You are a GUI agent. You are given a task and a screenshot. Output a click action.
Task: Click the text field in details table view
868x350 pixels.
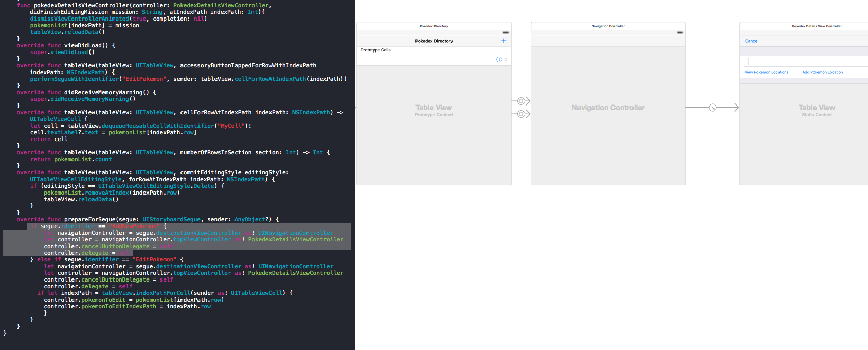[807, 62]
